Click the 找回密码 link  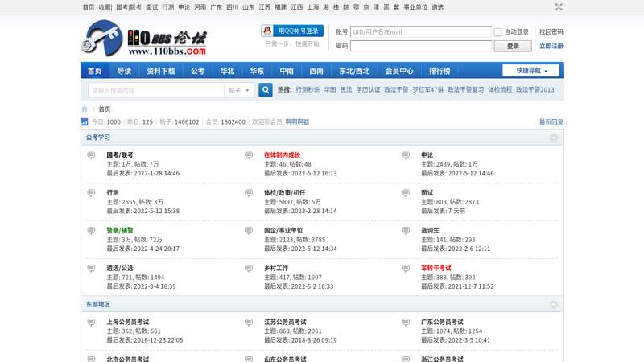[551, 32]
